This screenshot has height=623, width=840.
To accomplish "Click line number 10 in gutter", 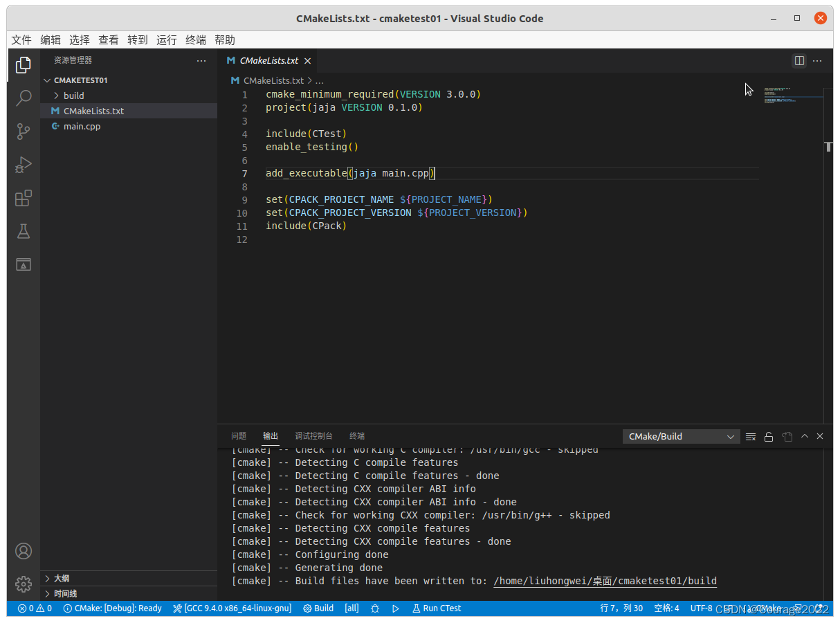I will 241,213.
